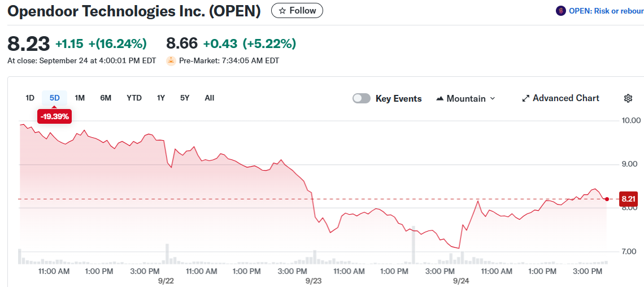Viewport: 644px width, 287px height.
Task: Click the 'At close: September 24' timestamp
Action: click(x=82, y=61)
